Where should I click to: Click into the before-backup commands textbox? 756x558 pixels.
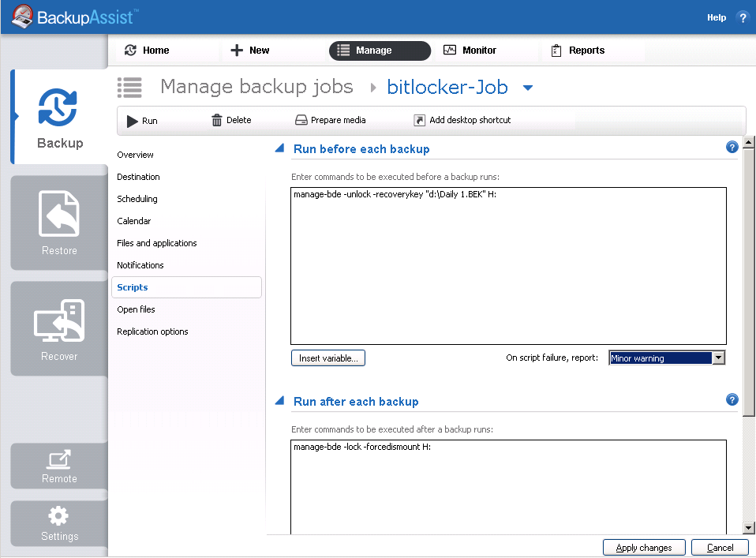(509, 266)
